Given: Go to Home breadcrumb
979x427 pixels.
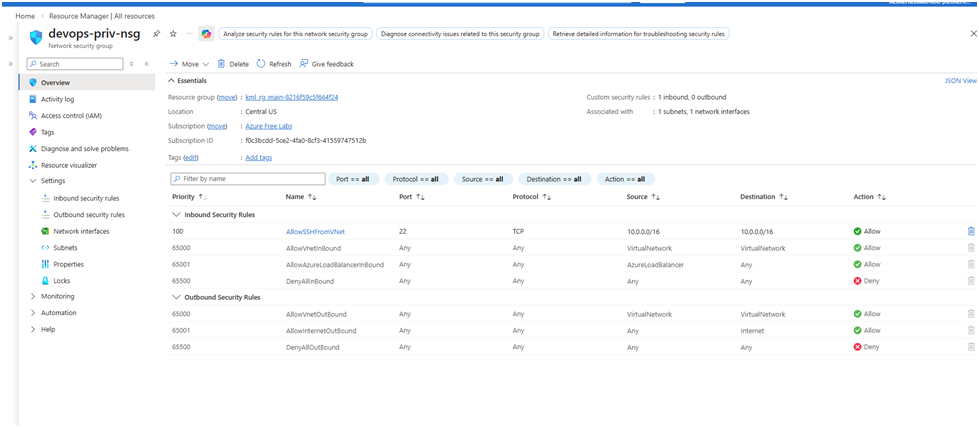Looking at the screenshot, I should click(x=25, y=16).
